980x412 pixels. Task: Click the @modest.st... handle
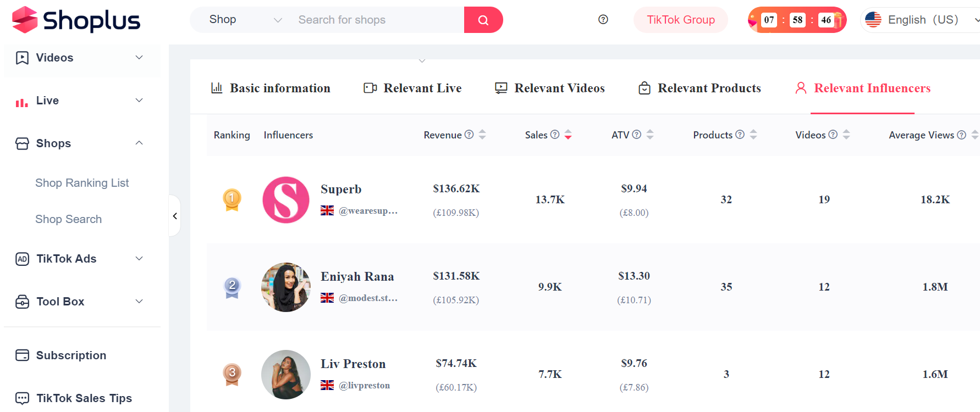pos(368,298)
